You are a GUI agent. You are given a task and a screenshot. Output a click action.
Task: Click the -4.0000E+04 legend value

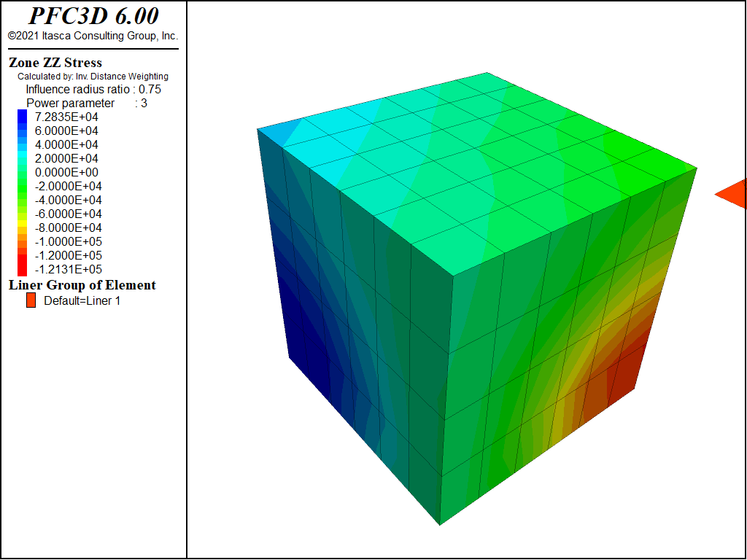coord(68,200)
